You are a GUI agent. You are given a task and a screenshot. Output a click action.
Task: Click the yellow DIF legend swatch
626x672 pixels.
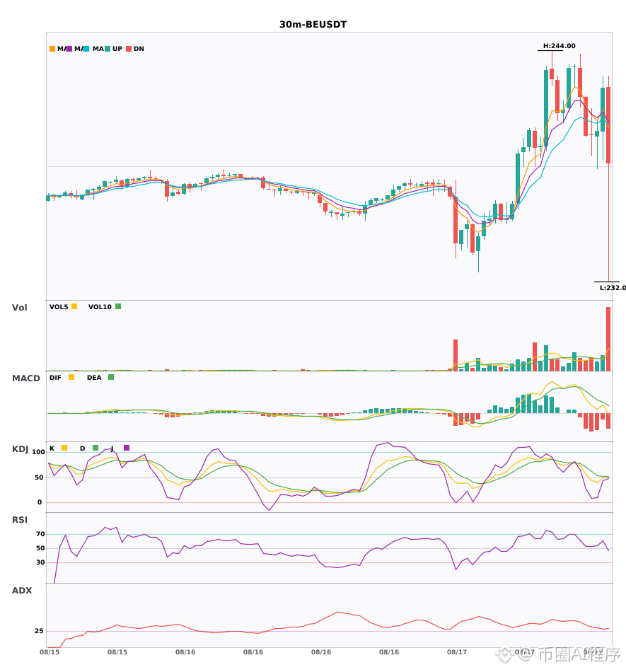click(x=71, y=377)
